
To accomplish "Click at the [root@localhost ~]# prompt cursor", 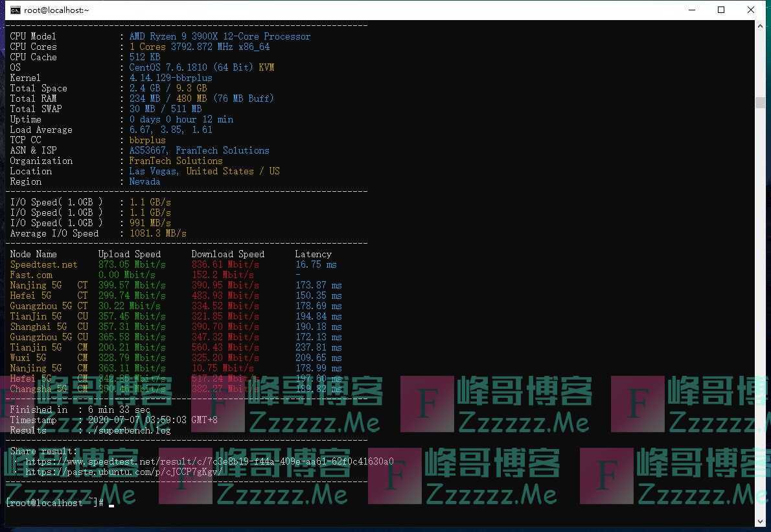I will [111, 503].
